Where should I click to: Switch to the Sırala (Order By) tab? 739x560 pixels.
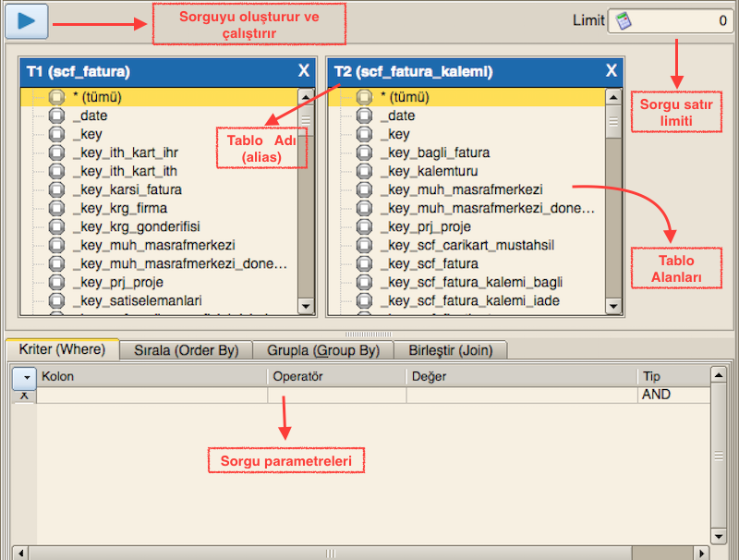[x=187, y=350]
